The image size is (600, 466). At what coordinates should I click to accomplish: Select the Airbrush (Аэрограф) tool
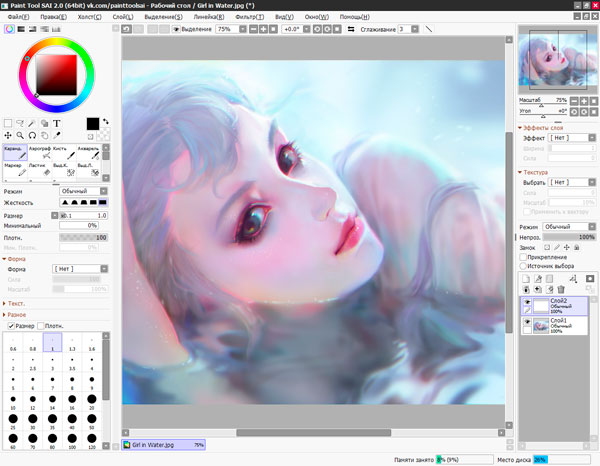[40, 153]
